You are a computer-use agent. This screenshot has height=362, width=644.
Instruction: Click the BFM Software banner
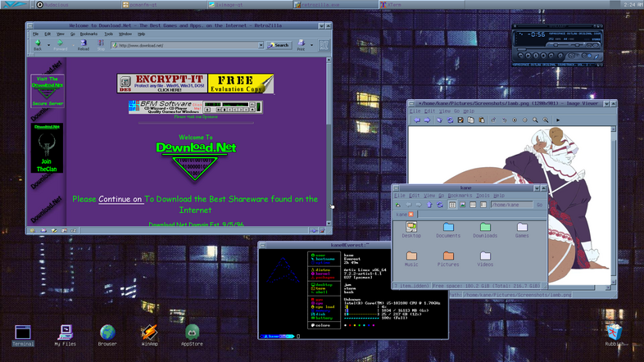coord(195,107)
